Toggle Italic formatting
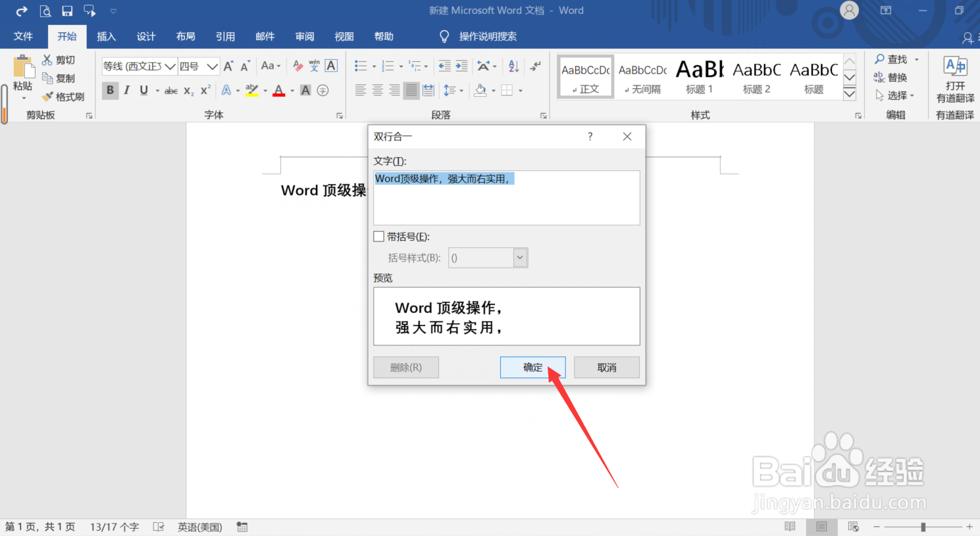This screenshot has width=980, height=536. click(126, 90)
